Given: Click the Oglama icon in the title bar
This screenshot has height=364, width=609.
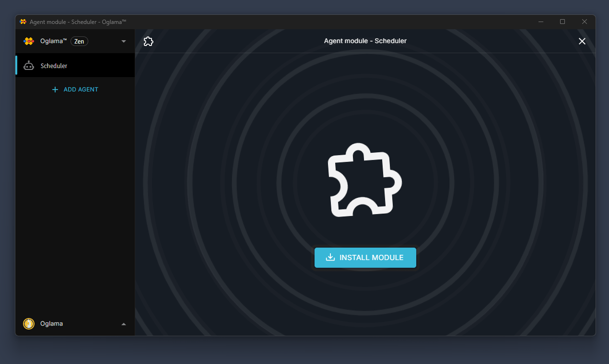Looking at the screenshot, I should [23, 22].
